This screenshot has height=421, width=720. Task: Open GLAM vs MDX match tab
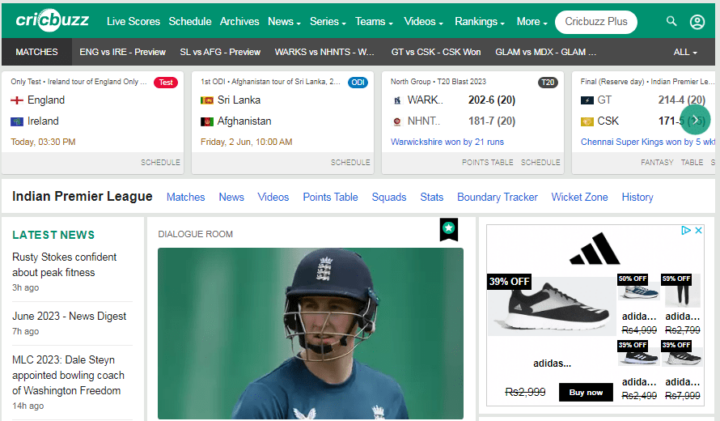[x=546, y=52]
